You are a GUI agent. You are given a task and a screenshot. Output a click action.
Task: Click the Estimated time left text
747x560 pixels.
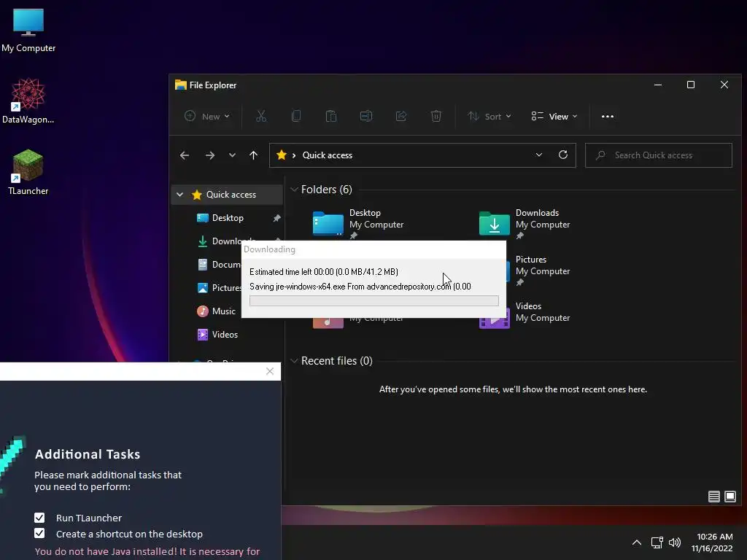tap(324, 271)
